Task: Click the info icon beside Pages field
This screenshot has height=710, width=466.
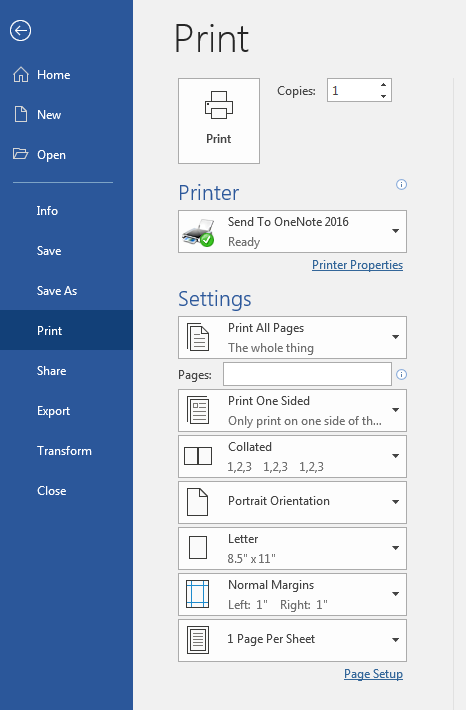Action: [x=401, y=374]
